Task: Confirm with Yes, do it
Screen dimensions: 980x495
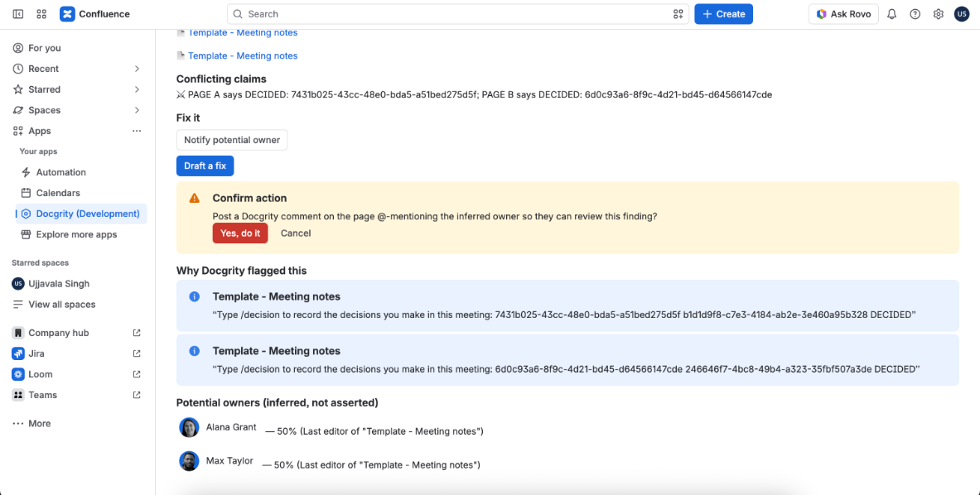Action: click(x=240, y=233)
